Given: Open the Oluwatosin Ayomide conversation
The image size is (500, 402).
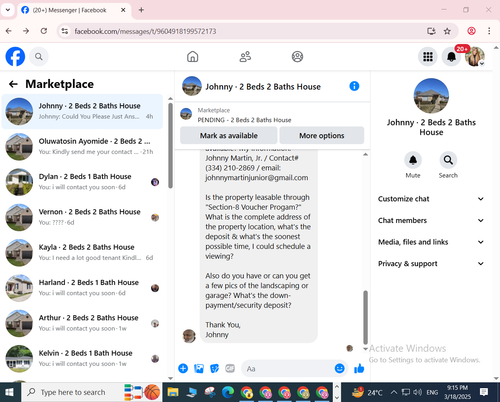Looking at the screenshot, I should pos(82,147).
